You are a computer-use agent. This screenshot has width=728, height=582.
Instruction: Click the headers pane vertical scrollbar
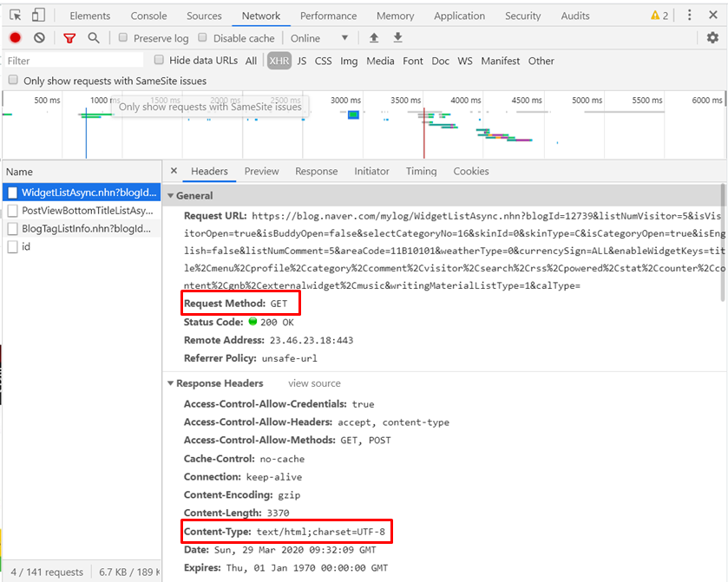tap(723, 242)
